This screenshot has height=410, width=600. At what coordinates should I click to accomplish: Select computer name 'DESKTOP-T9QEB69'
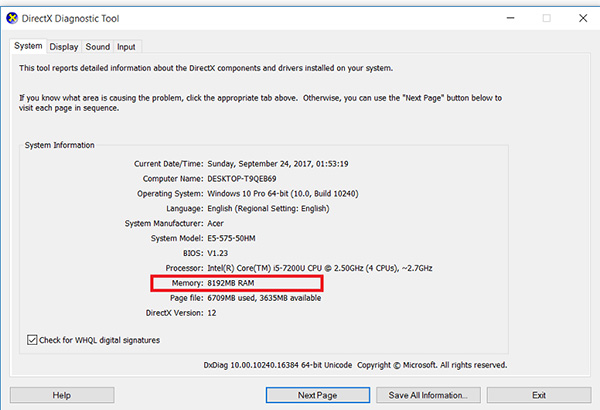[x=242, y=179]
